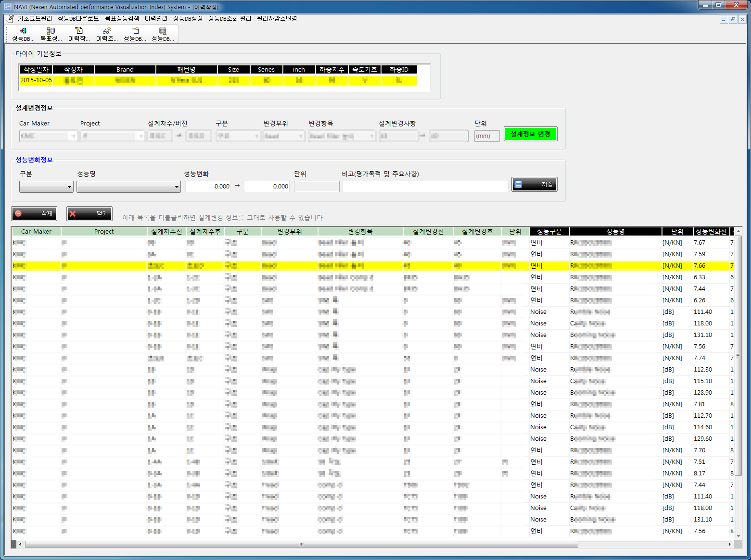The height and width of the screenshot is (560, 751).
Task: Open the 이력관리 menu
Action: point(156,18)
